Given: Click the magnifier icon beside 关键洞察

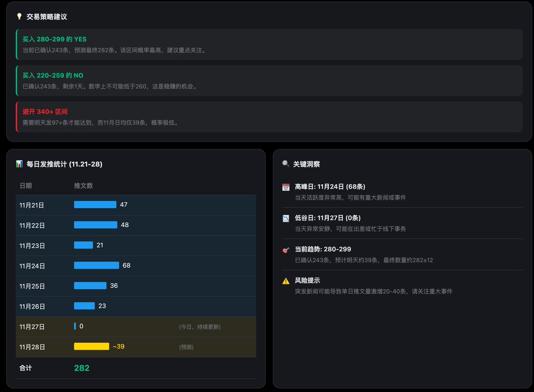Looking at the screenshot, I should click(286, 164).
